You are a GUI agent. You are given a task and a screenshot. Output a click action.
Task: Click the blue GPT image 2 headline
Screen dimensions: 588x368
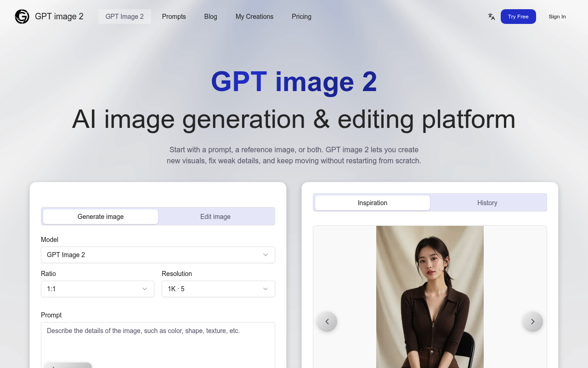(294, 81)
